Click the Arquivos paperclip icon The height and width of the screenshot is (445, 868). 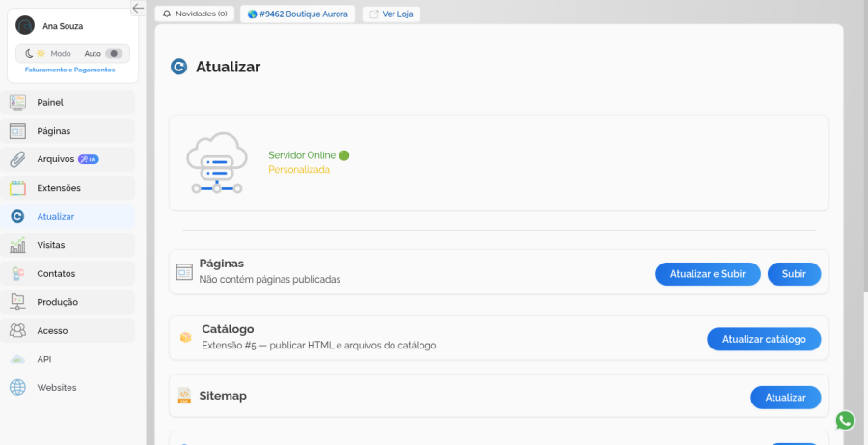click(17, 159)
